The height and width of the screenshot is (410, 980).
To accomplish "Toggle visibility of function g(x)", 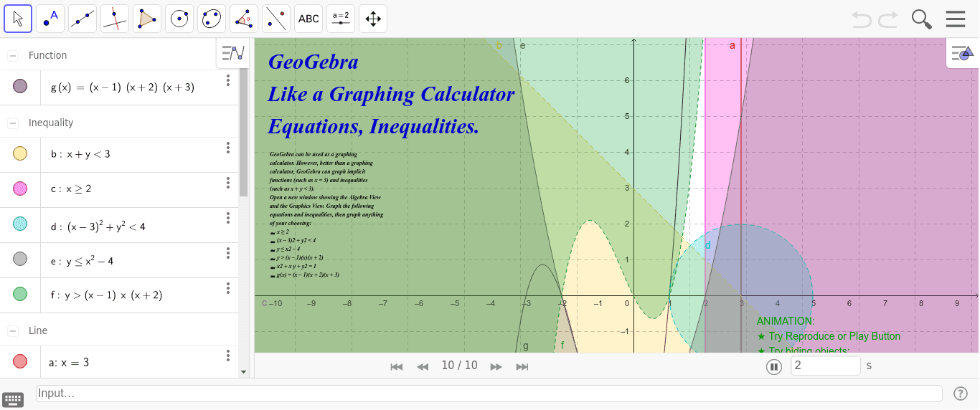I will 20,87.
